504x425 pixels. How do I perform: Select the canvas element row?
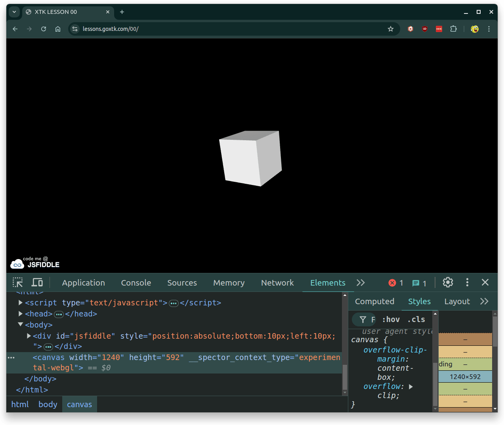(174, 362)
